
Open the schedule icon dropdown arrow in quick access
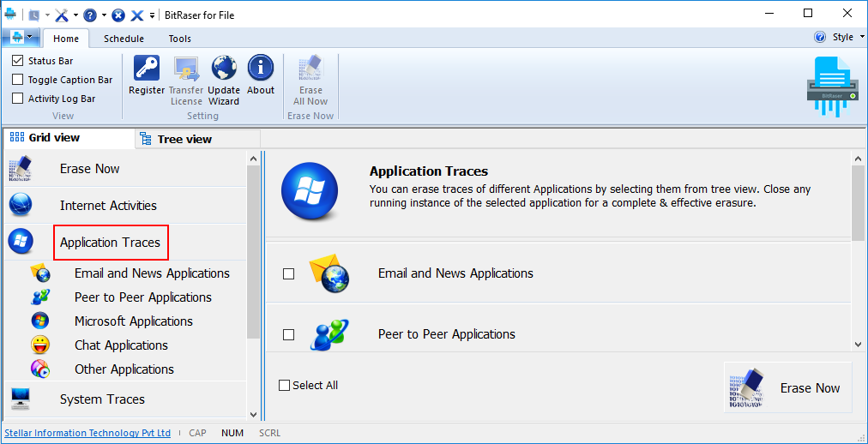coord(48,15)
